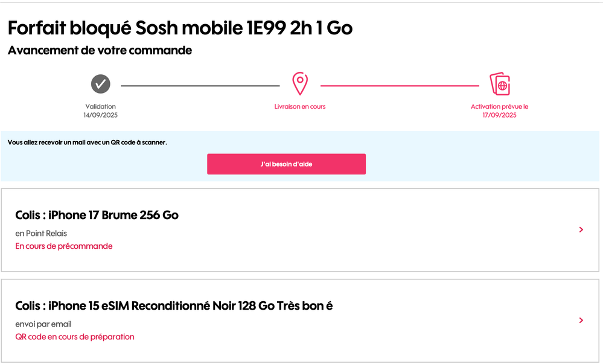603x364 pixels.
Task: Click the "envoi par email" delivery text
Action: (43, 324)
